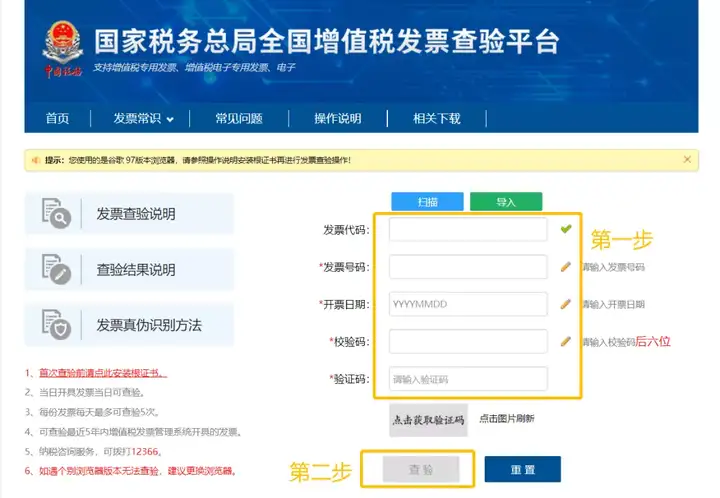Open the 首次查验前请点此安装根证书 link
Screen dimensions: 720x498
coord(103,373)
